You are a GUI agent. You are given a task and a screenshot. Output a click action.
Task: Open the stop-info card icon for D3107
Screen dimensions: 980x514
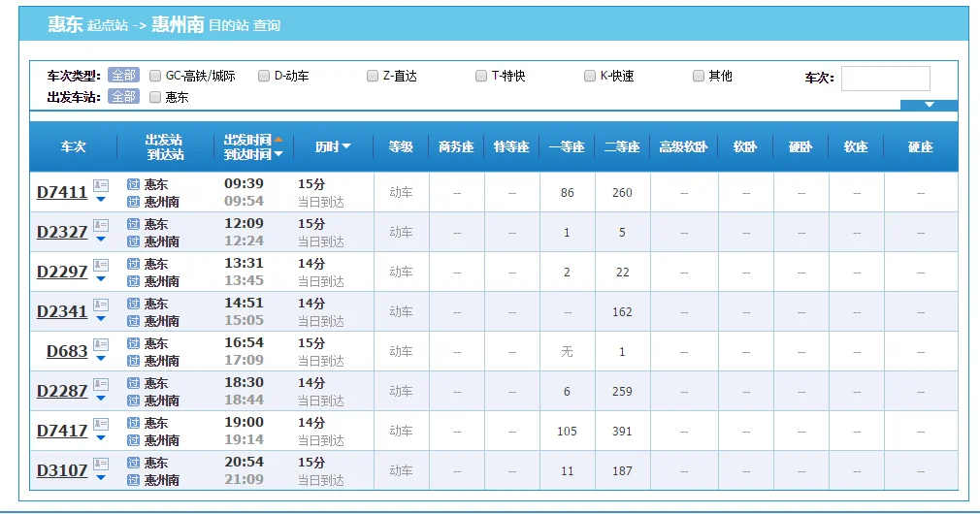(101, 464)
